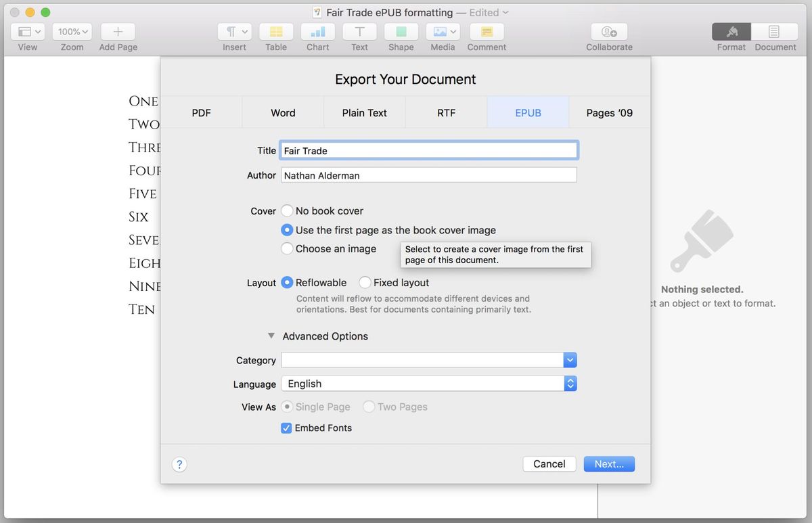
Task: Select the No book cover option
Action: [x=286, y=210]
